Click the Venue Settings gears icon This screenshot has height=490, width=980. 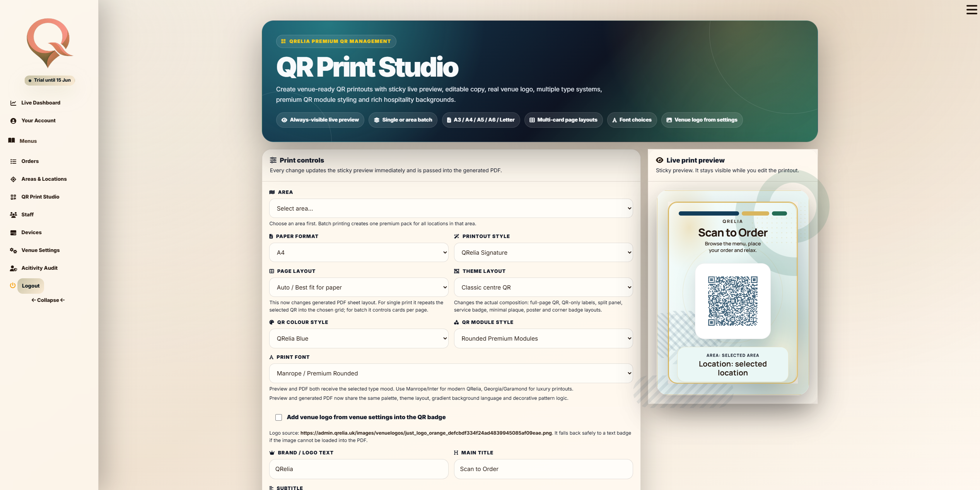click(13, 250)
